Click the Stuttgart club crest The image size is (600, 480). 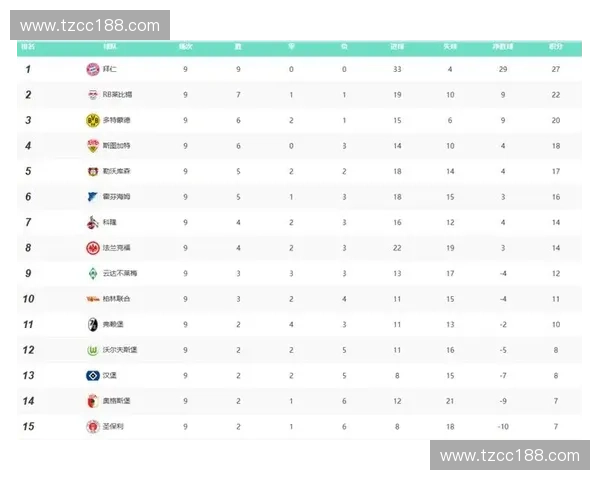[x=93, y=146]
